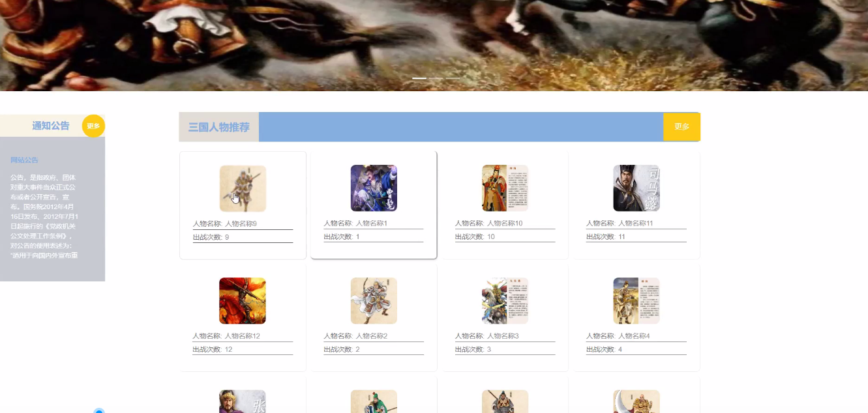
Task: Select the 三国人物推荐 section title
Action: [x=219, y=127]
